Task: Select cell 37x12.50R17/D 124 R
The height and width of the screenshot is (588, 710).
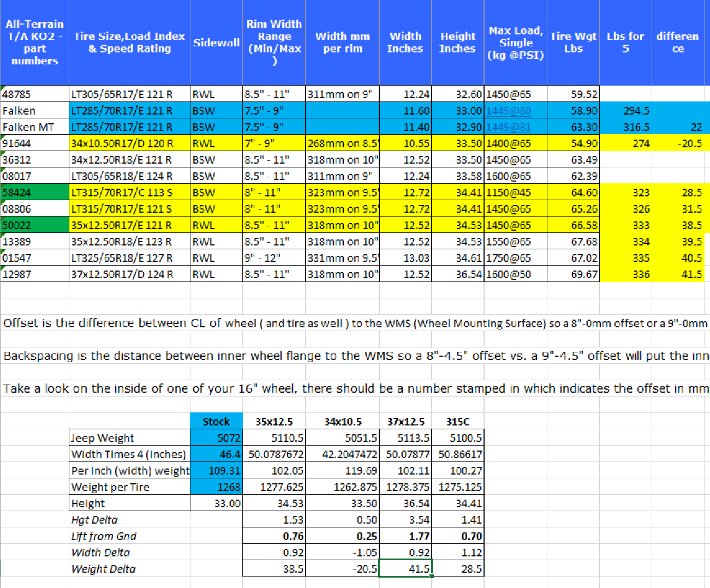Action: [x=130, y=274]
